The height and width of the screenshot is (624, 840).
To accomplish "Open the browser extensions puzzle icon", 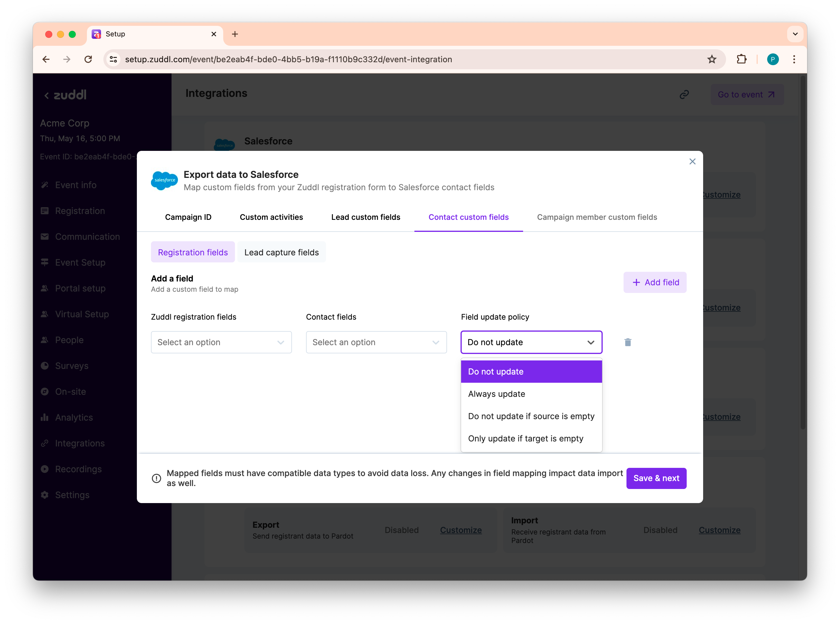I will click(x=741, y=59).
